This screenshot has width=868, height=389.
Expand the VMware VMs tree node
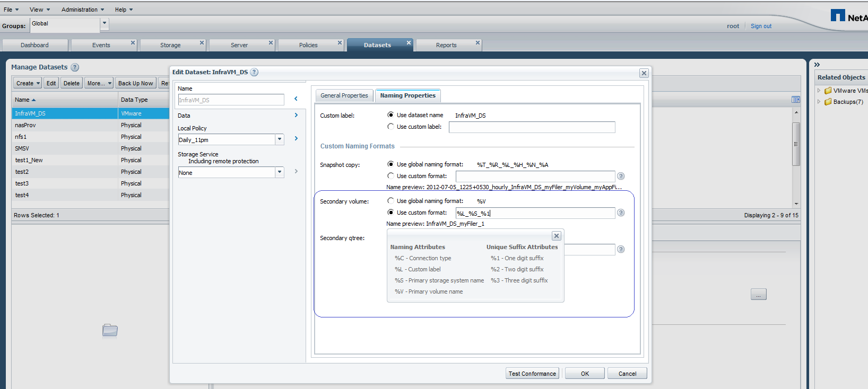click(x=819, y=91)
